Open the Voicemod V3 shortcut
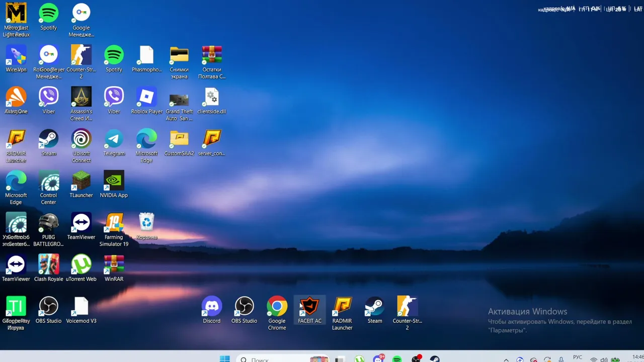The height and width of the screenshot is (362, 644). click(81, 310)
